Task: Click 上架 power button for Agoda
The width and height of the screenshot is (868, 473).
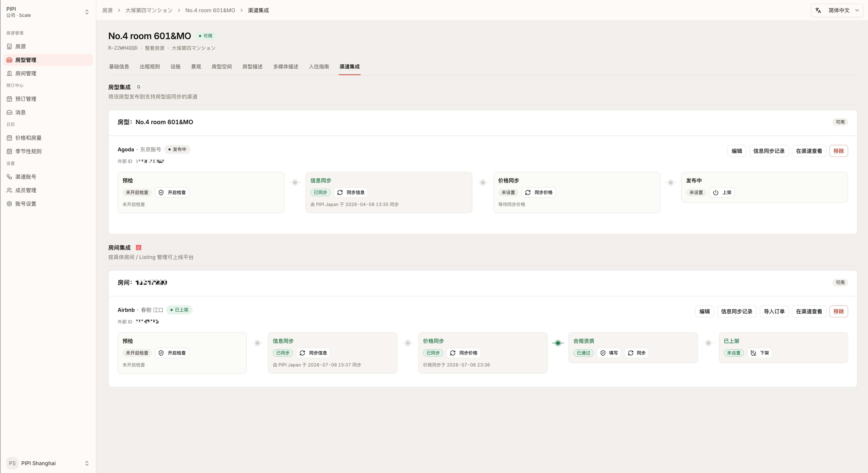Action: [722, 192]
